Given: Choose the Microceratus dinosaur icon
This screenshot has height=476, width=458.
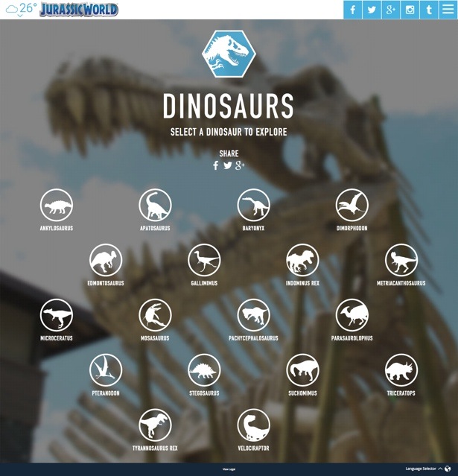Looking at the screenshot, I should [x=57, y=315].
